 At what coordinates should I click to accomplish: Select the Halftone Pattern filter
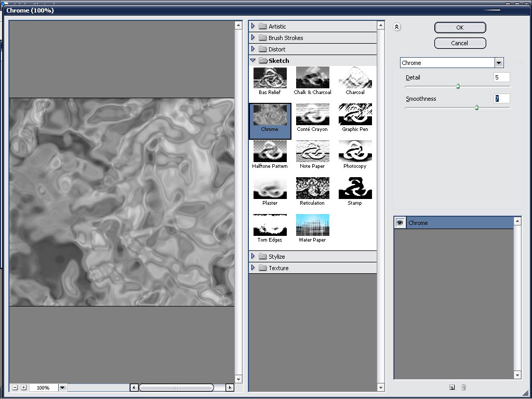[x=270, y=152]
